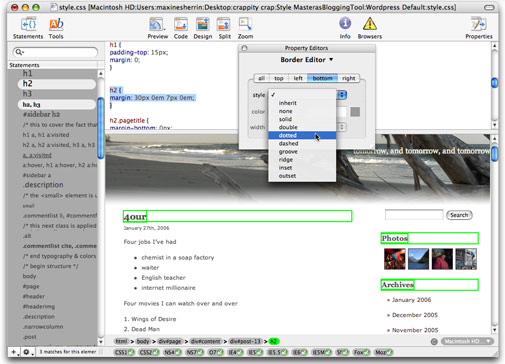Click 'div#post-13' breadcrumb

245,341
